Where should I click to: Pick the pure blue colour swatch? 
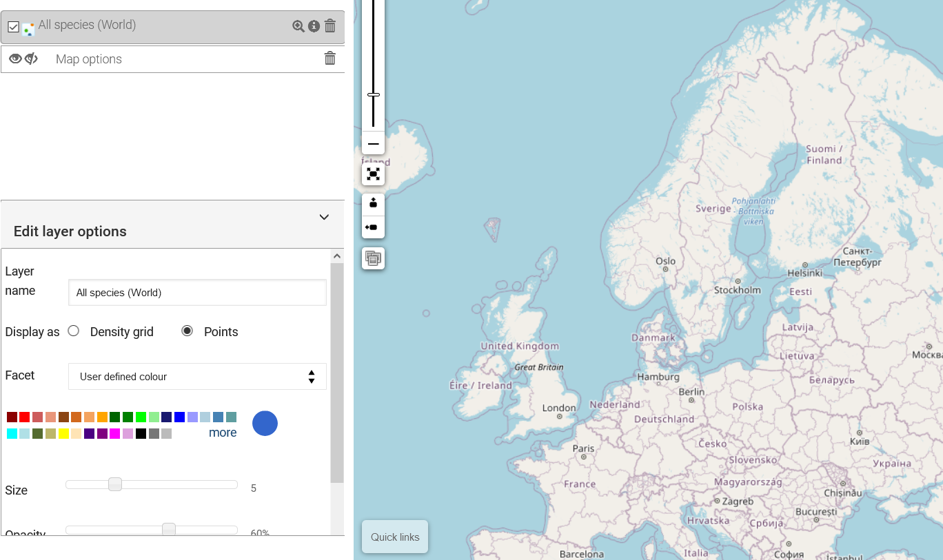[x=179, y=417]
